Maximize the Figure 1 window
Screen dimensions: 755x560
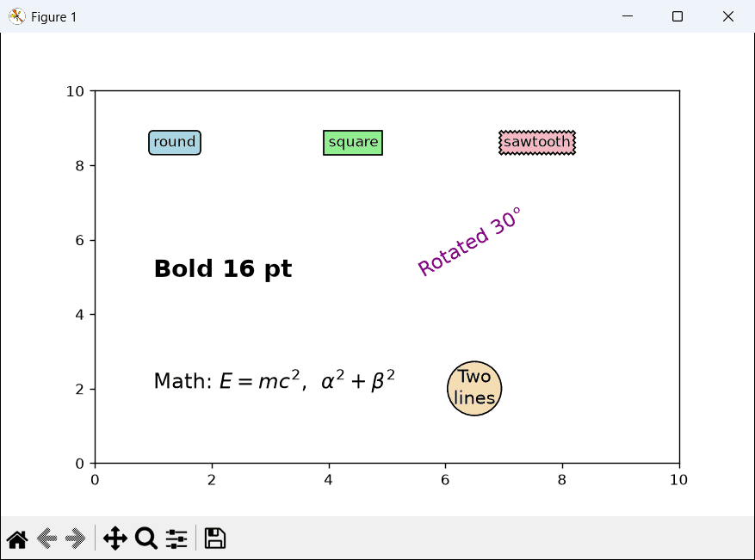point(678,16)
